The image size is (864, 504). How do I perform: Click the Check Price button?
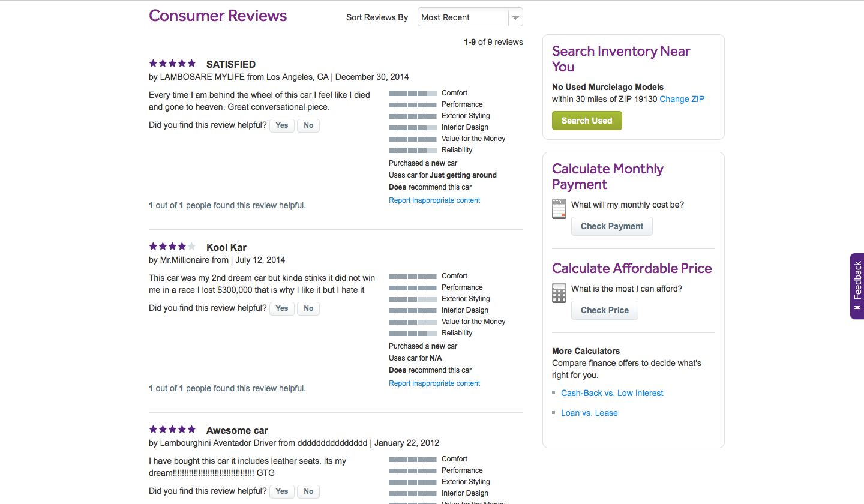coord(605,310)
